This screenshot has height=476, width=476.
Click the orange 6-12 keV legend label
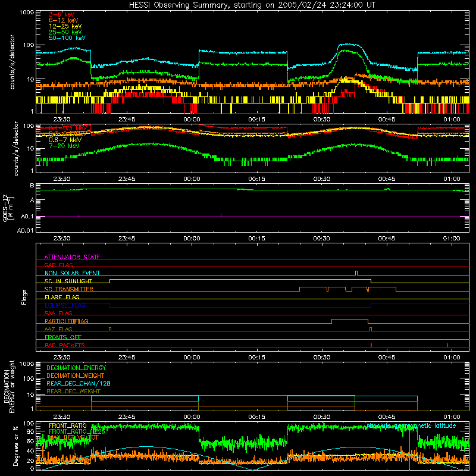(x=63, y=20)
